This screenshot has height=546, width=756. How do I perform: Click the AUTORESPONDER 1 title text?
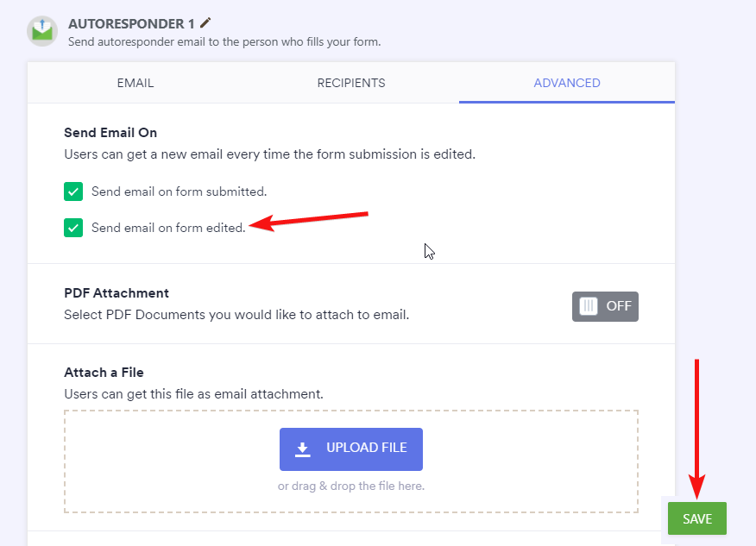tap(131, 23)
